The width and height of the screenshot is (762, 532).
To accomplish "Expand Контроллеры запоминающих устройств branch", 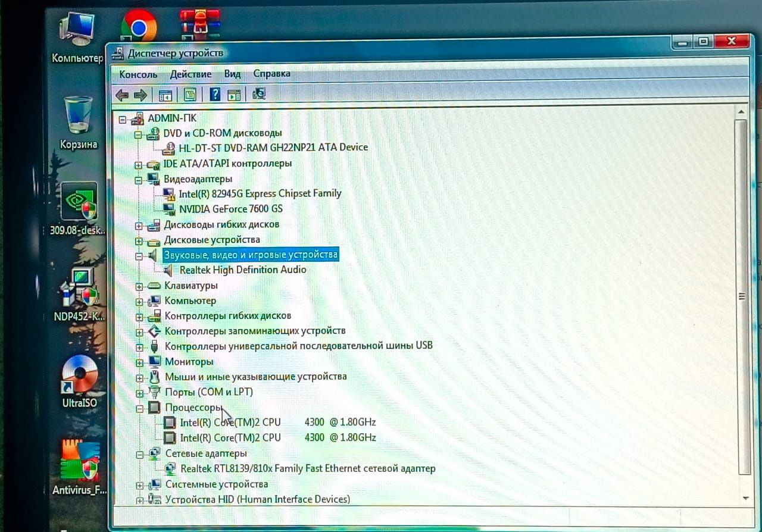I will 139,332.
